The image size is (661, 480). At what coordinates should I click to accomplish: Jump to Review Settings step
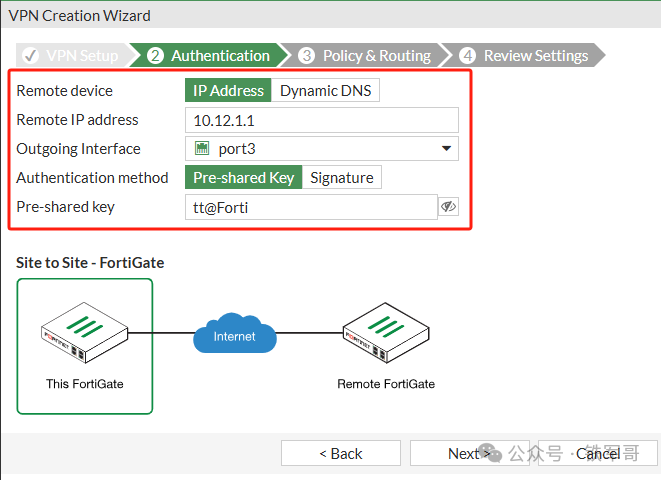click(x=524, y=55)
